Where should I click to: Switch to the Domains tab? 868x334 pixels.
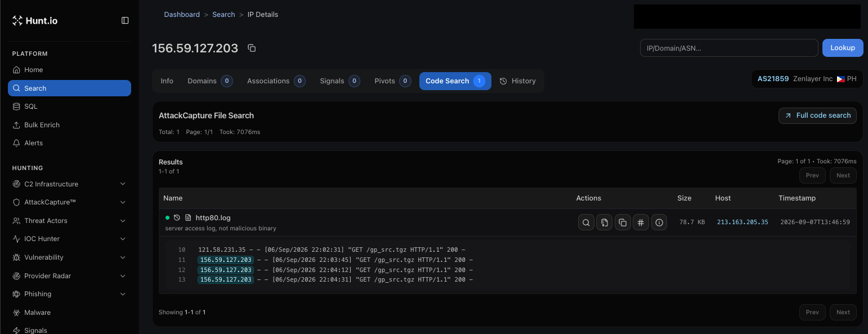pyautogui.click(x=210, y=81)
